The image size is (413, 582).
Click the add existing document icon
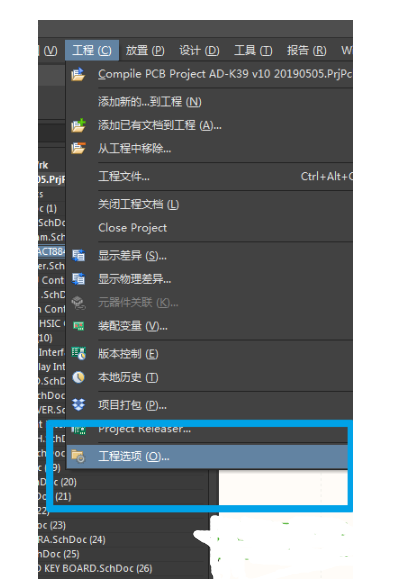point(78,125)
